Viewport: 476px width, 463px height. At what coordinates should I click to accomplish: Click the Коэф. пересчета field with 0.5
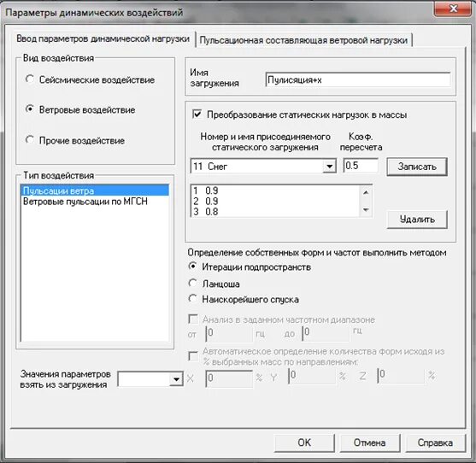[x=361, y=166]
